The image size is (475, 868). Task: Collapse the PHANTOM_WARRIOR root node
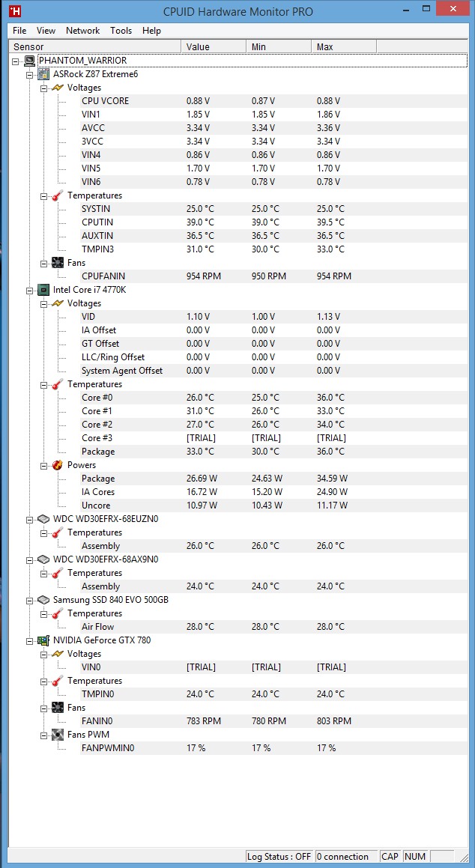click(16, 61)
